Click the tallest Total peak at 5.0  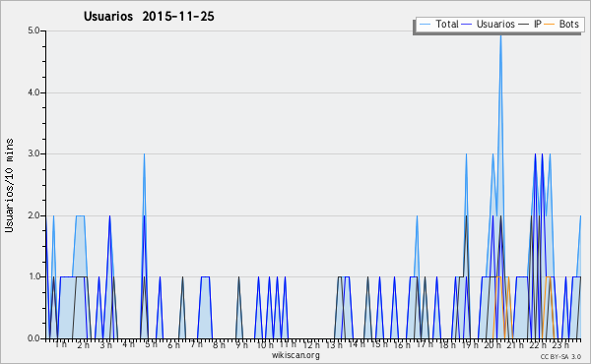point(500,36)
